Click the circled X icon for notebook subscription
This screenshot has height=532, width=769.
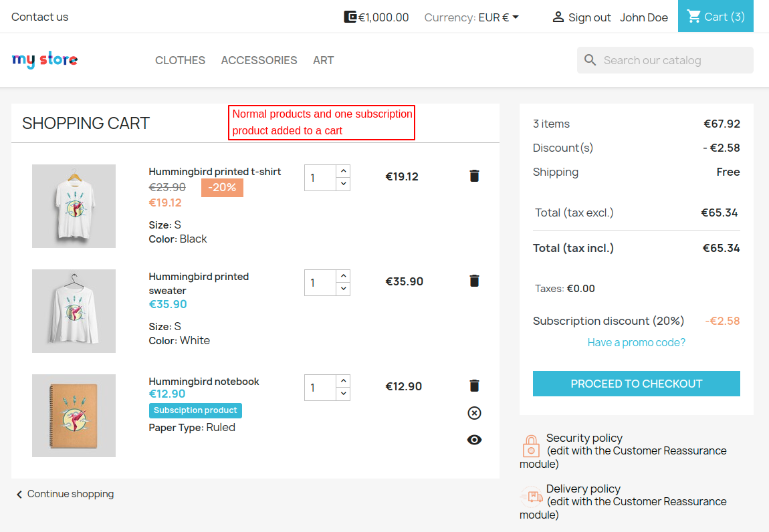coord(474,413)
